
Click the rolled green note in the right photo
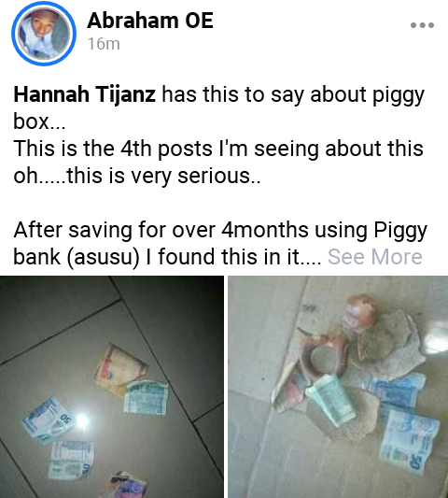pos(330,400)
